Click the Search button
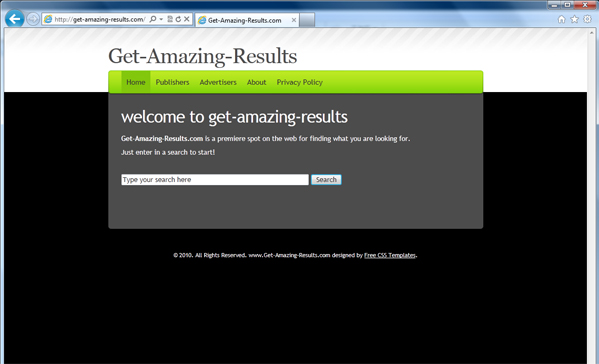Screen dimensions: 599x364 coord(326,180)
